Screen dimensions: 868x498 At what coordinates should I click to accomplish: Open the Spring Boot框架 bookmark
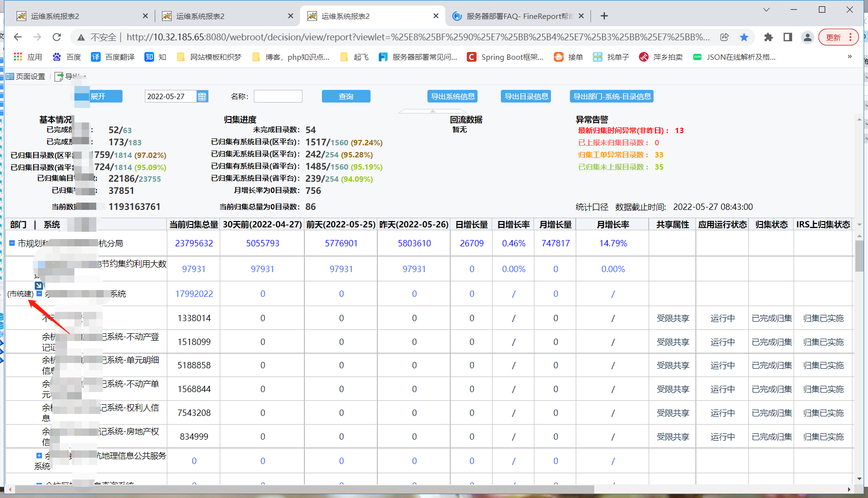(x=506, y=57)
